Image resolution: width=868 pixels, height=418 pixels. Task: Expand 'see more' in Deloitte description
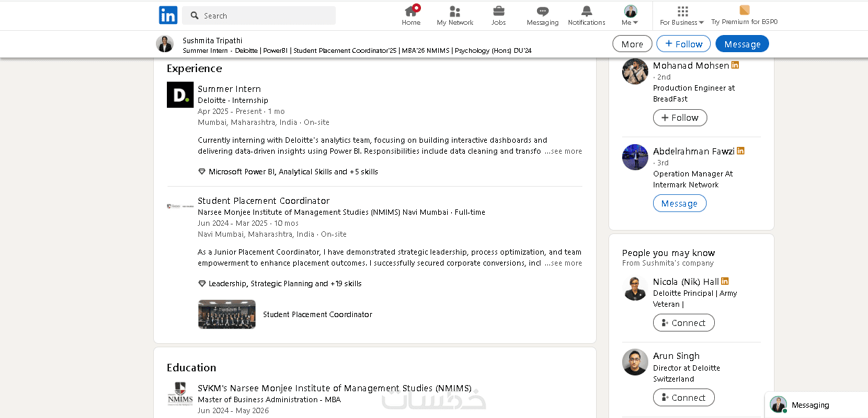[x=563, y=151]
